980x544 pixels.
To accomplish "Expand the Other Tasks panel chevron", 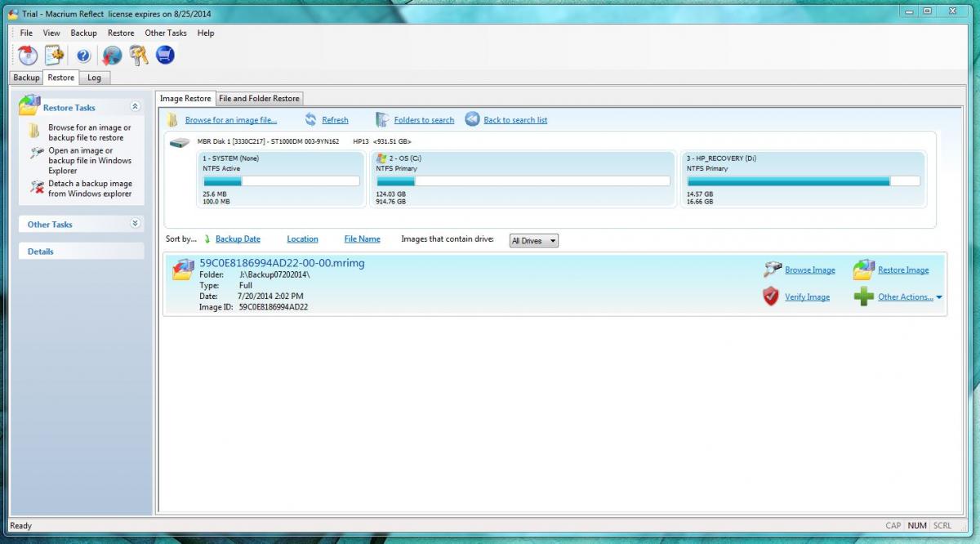I will [135, 223].
